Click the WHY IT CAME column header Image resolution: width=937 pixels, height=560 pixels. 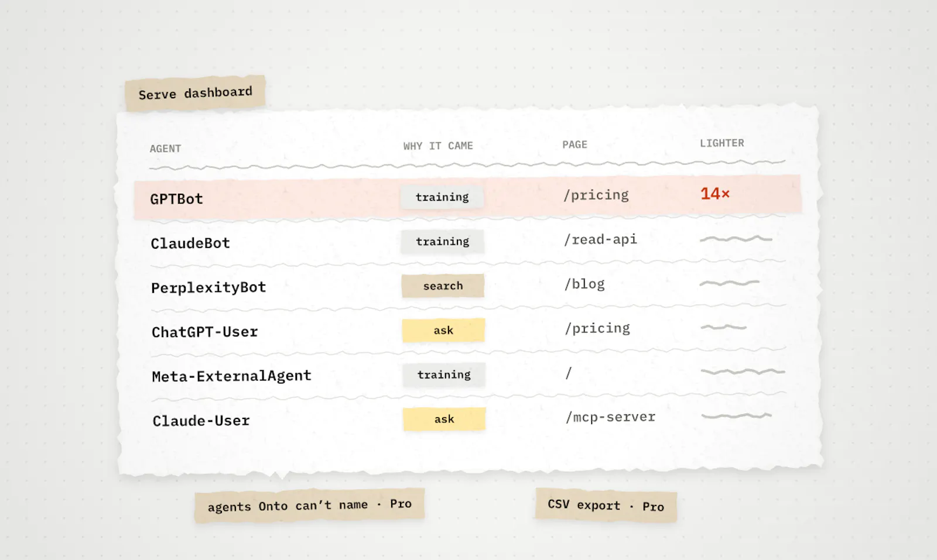click(438, 146)
